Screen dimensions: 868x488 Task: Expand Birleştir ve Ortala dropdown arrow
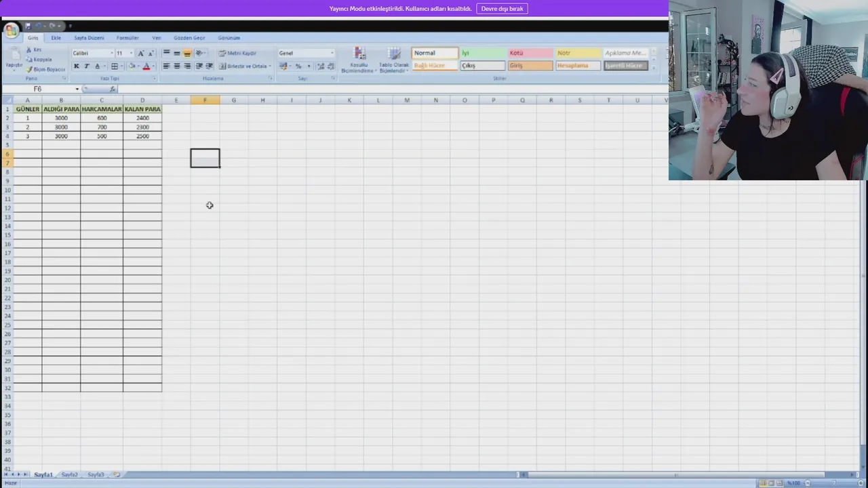270,66
